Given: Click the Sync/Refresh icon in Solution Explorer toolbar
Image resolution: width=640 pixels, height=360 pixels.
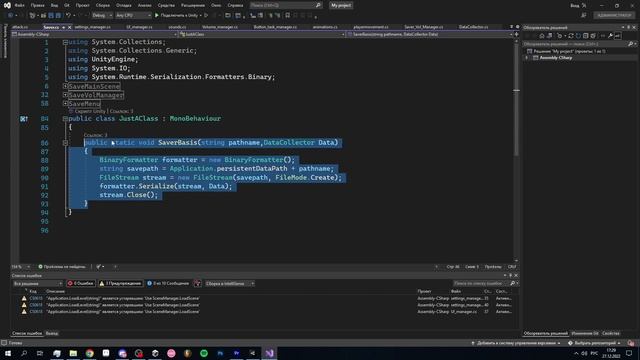Looking at the screenshot, I should click(571, 36).
